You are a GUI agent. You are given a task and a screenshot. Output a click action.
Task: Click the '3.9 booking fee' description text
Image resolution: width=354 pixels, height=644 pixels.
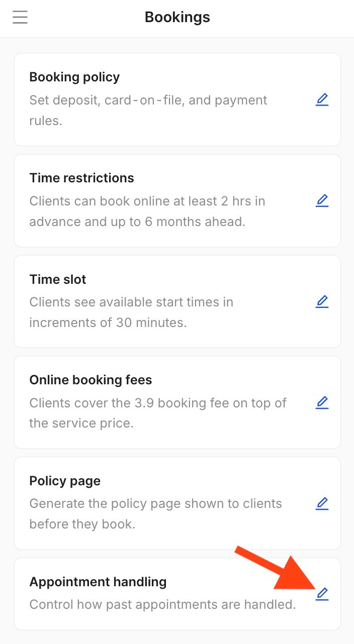tap(158, 413)
